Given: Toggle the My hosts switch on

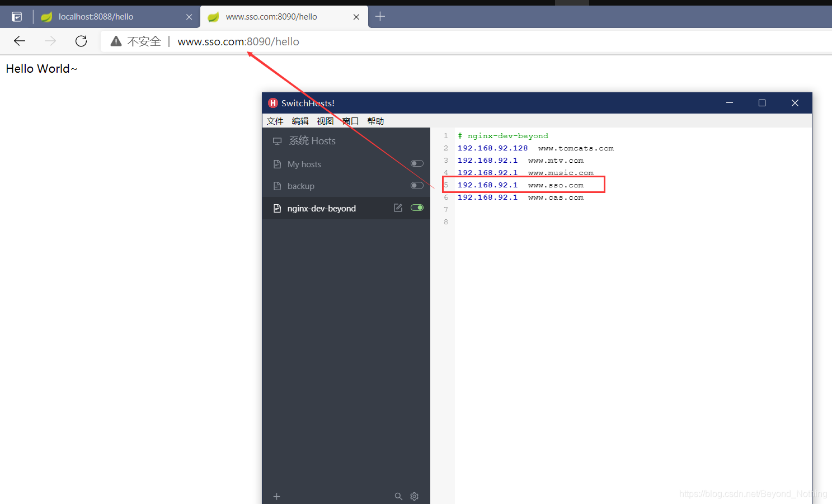Looking at the screenshot, I should coord(417,163).
